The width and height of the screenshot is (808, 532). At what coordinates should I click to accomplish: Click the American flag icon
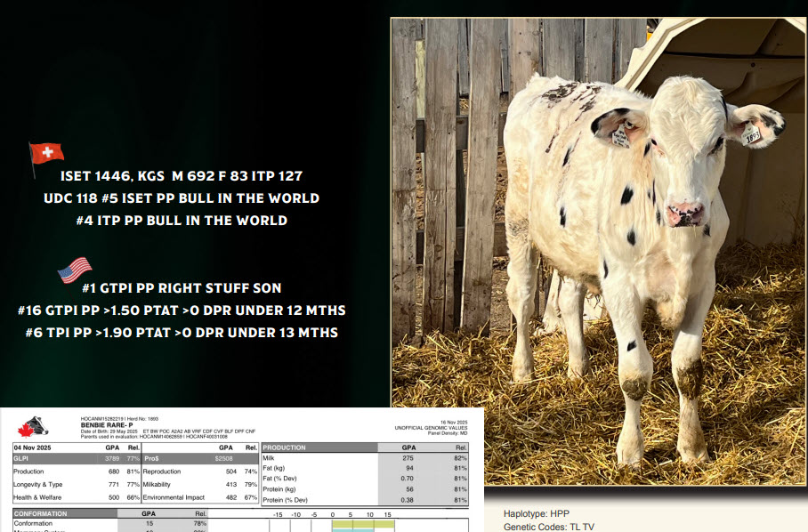(x=75, y=270)
